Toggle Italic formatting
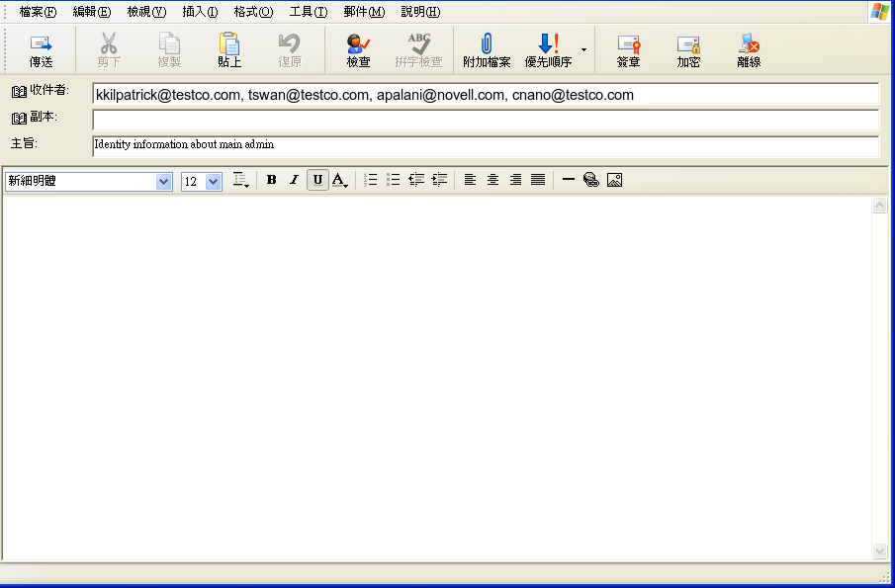This screenshot has width=895, height=588. tap(294, 180)
